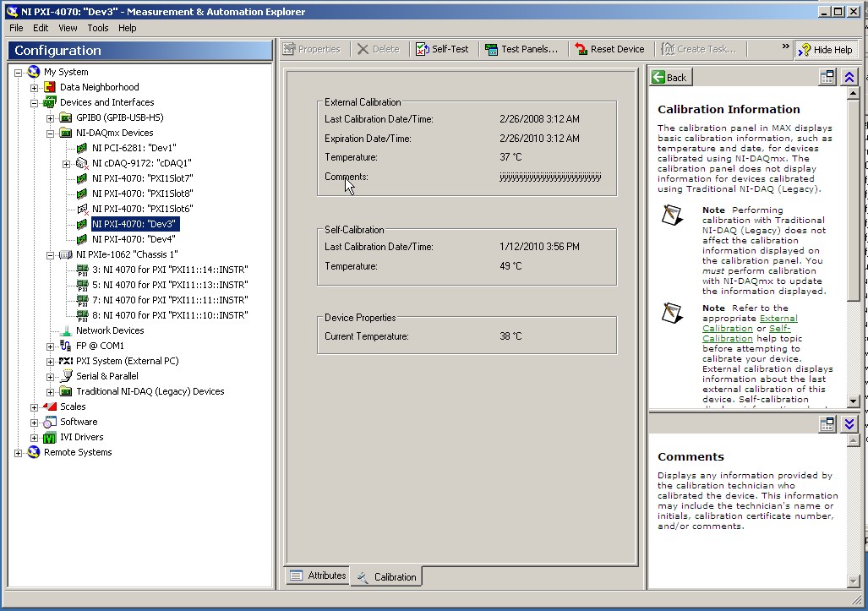868x611 pixels.
Task: Open Test Panels for Dev3
Action: point(522,49)
